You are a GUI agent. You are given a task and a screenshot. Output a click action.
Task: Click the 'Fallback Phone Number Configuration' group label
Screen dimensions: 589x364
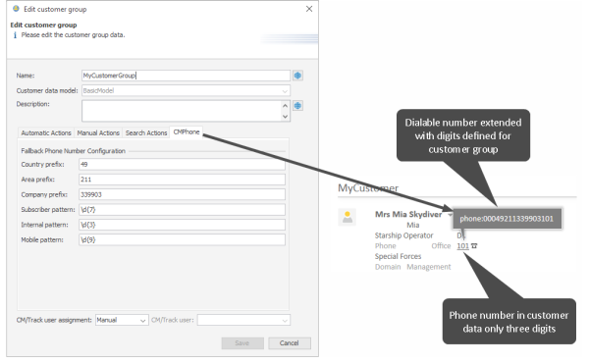(x=74, y=151)
